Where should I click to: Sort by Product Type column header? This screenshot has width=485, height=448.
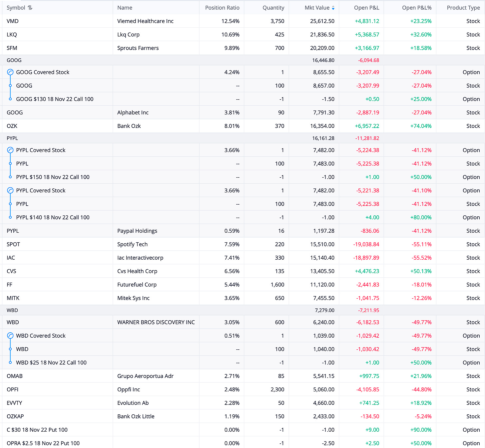[463, 8]
